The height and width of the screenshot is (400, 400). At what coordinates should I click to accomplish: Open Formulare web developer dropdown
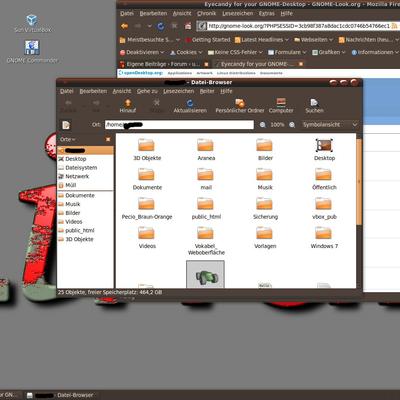pyautogui.click(x=287, y=52)
